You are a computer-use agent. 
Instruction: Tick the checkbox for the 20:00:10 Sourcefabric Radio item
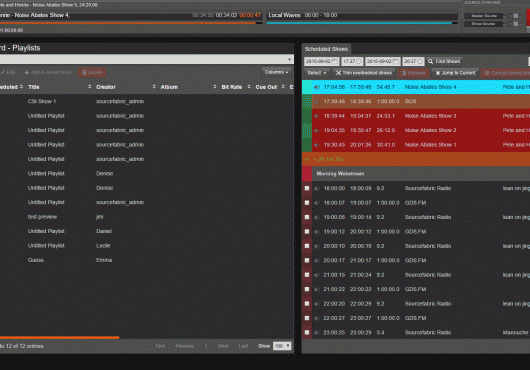pyautogui.click(x=307, y=246)
